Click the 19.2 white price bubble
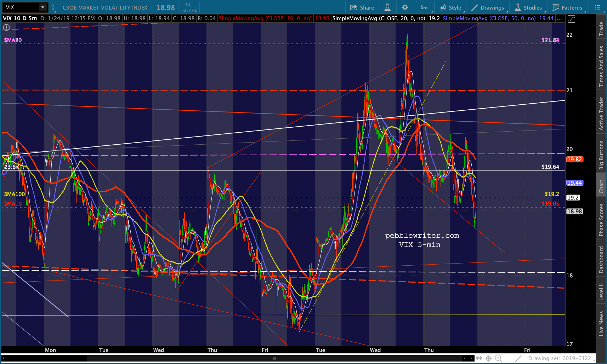The image size is (607, 364). 573,198
